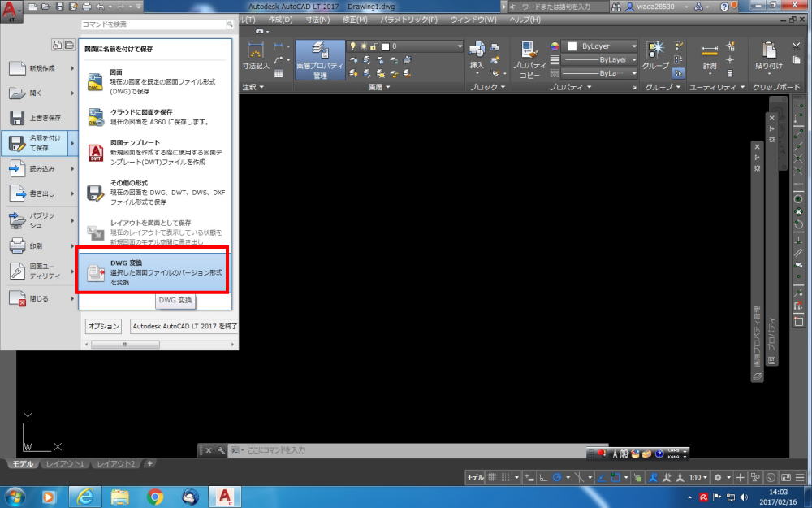Toggle object snap tracking in status bar
The height and width of the screenshot is (508, 812).
point(601,477)
